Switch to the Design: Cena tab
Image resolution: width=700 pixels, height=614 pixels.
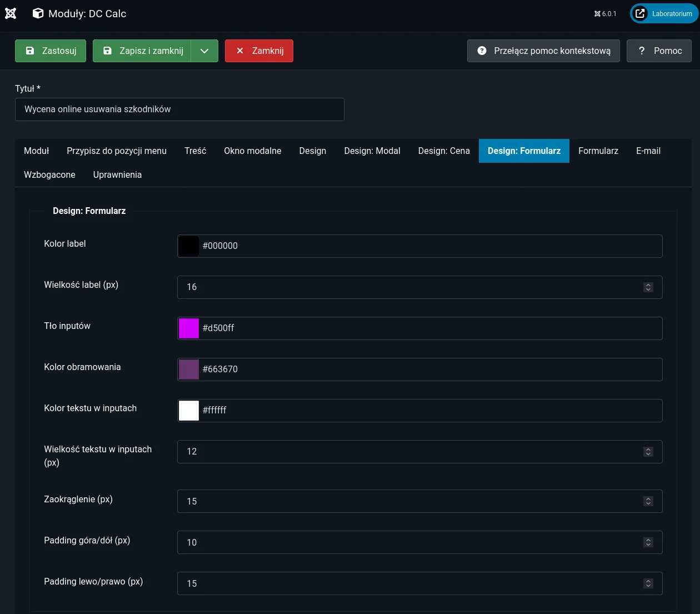(443, 151)
